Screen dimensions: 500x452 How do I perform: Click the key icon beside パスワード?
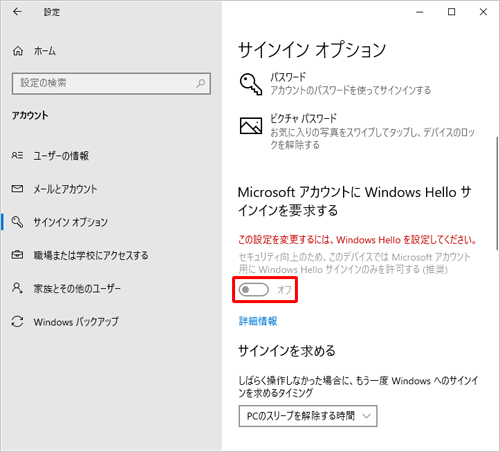click(x=250, y=84)
